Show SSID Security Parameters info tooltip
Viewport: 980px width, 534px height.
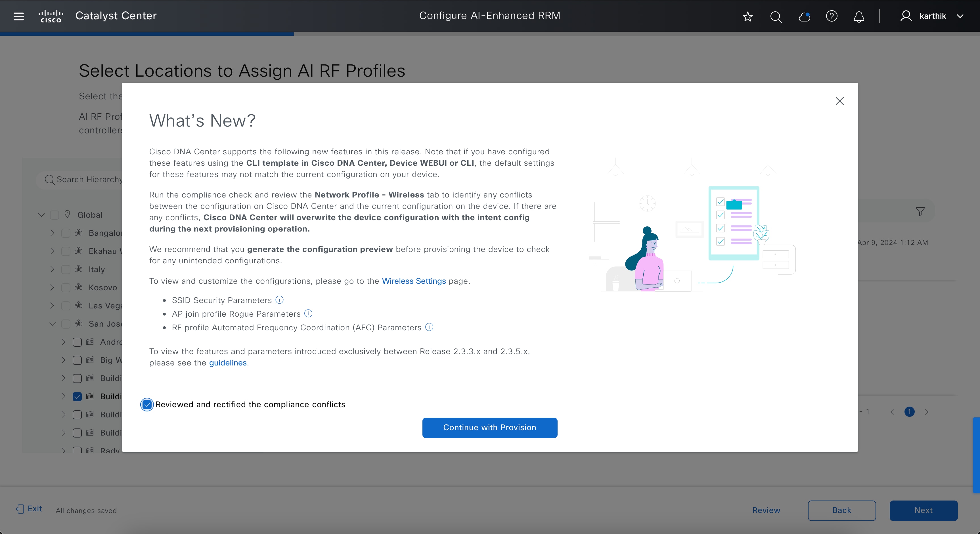[x=279, y=300]
